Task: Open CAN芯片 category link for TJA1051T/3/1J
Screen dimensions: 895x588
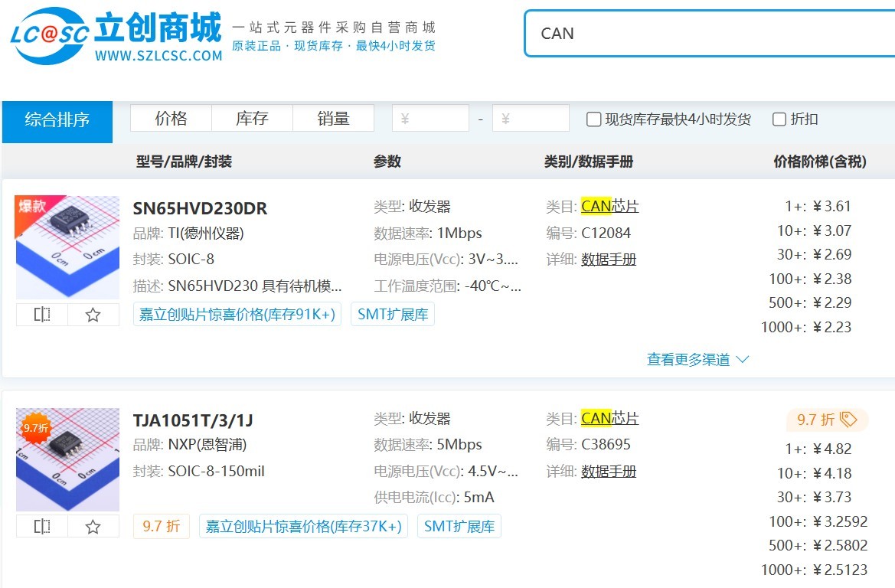Action: click(609, 419)
